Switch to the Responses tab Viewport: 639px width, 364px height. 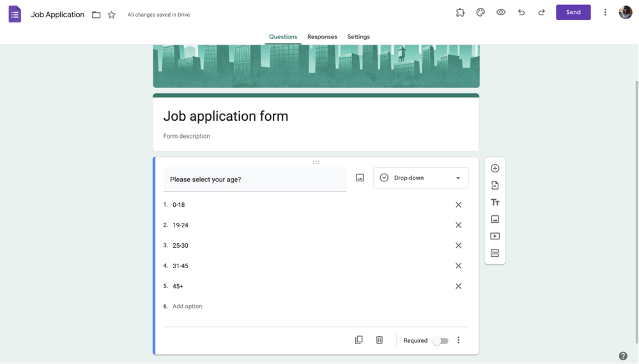(x=322, y=36)
